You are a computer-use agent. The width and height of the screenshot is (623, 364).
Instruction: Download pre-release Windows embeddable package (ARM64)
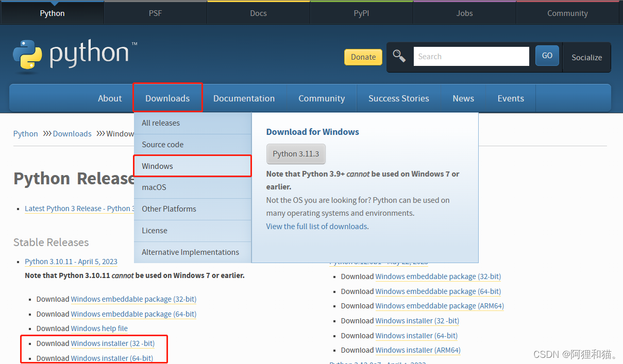click(x=440, y=306)
